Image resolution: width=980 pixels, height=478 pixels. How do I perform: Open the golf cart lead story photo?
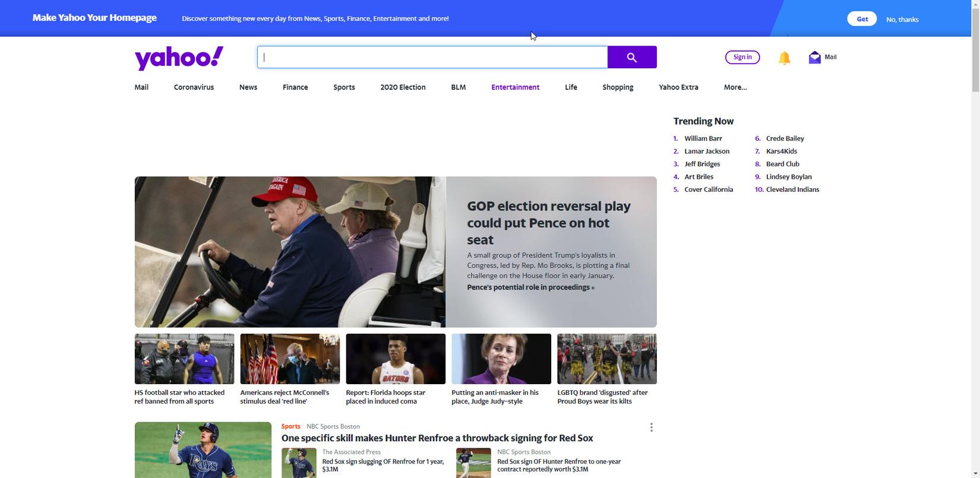tap(290, 252)
